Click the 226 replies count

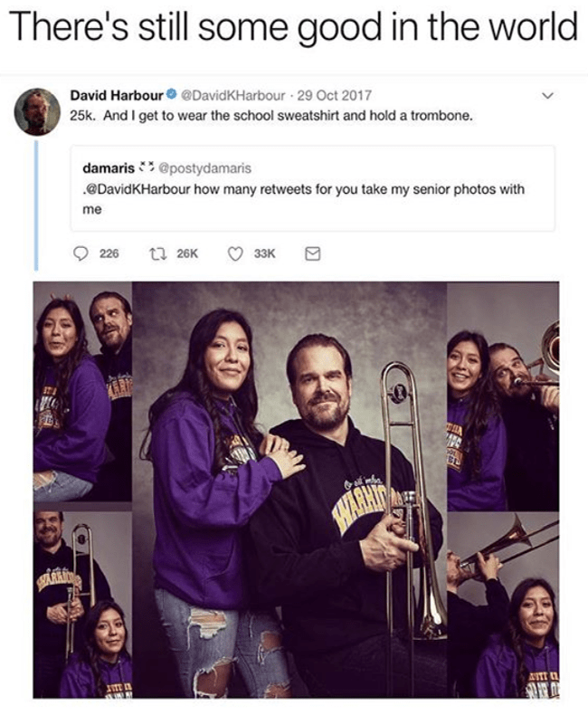pyautogui.click(x=109, y=255)
